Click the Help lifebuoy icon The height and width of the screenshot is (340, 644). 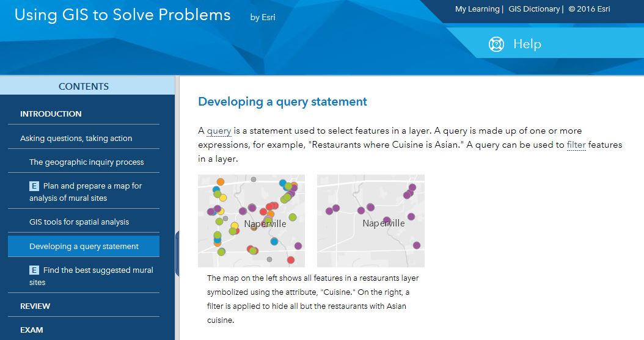496,44
